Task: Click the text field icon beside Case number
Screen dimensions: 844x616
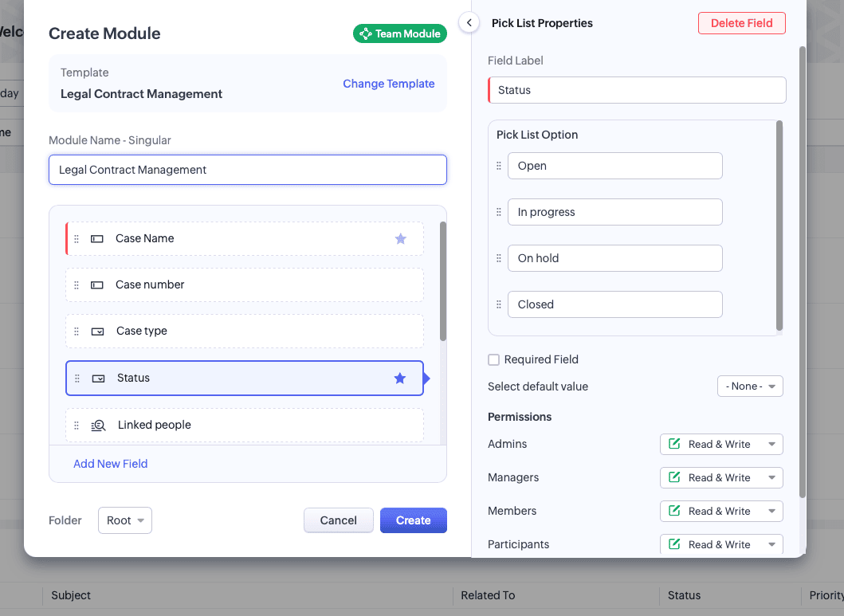Action: pyautogui.click(x=96, y=284)
